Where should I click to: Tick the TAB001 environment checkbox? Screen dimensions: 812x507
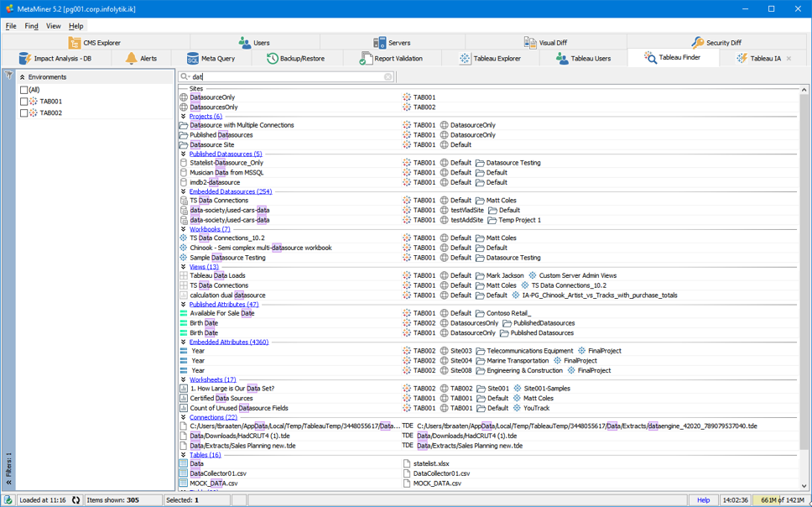click(23, 101)
